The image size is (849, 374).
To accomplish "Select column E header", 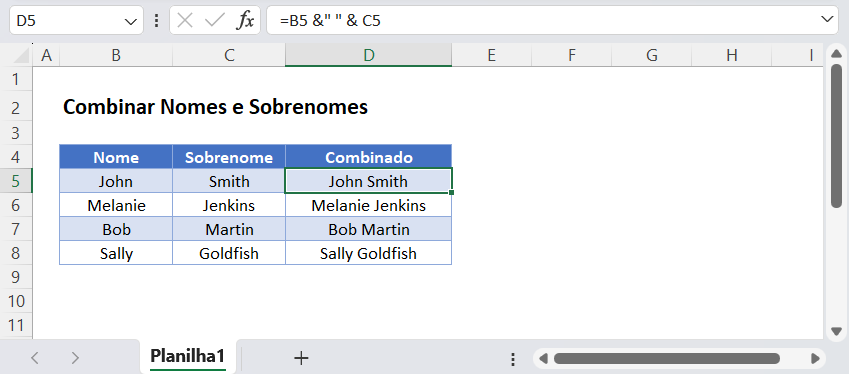I will [x=492, y=55].
